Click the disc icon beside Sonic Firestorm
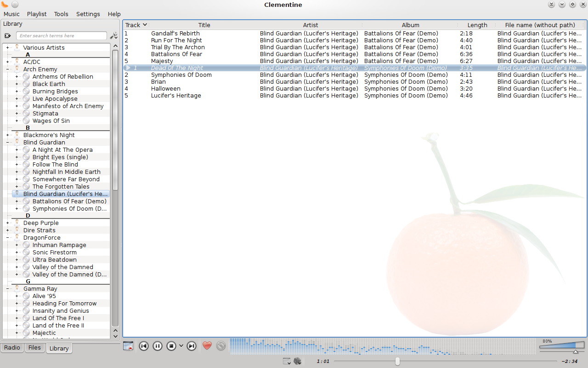Screen dimensions: 588x368 click(26, 252)
